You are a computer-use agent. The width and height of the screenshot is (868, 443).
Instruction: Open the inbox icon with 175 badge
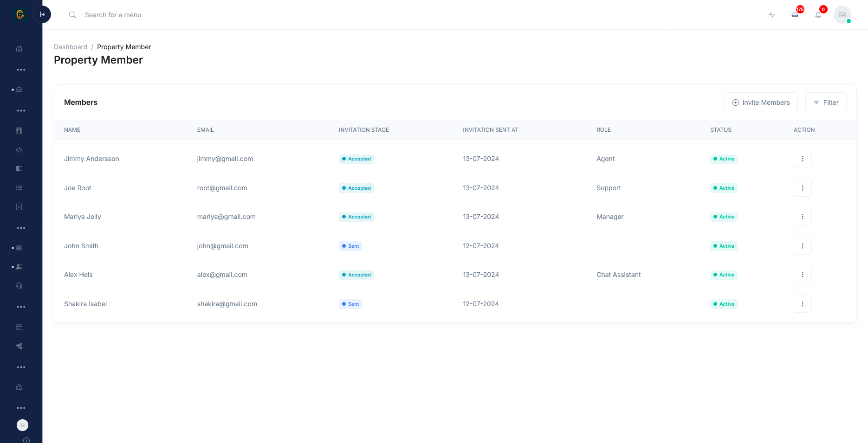point(795,15)
